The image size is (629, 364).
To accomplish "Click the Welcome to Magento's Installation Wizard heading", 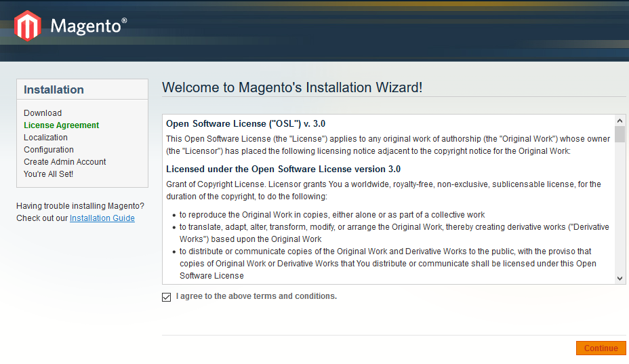I will pyautogui.click(x=292, y=87).
